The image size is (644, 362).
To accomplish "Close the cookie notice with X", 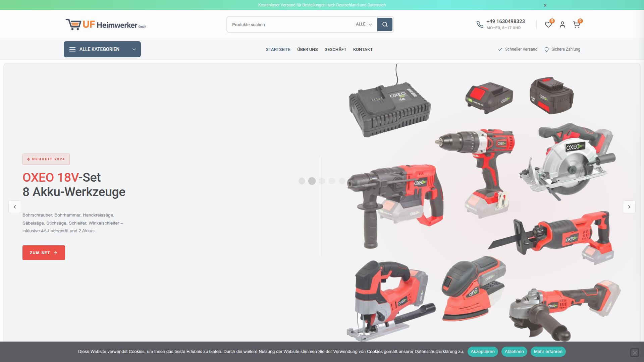I will click(635, 353).
